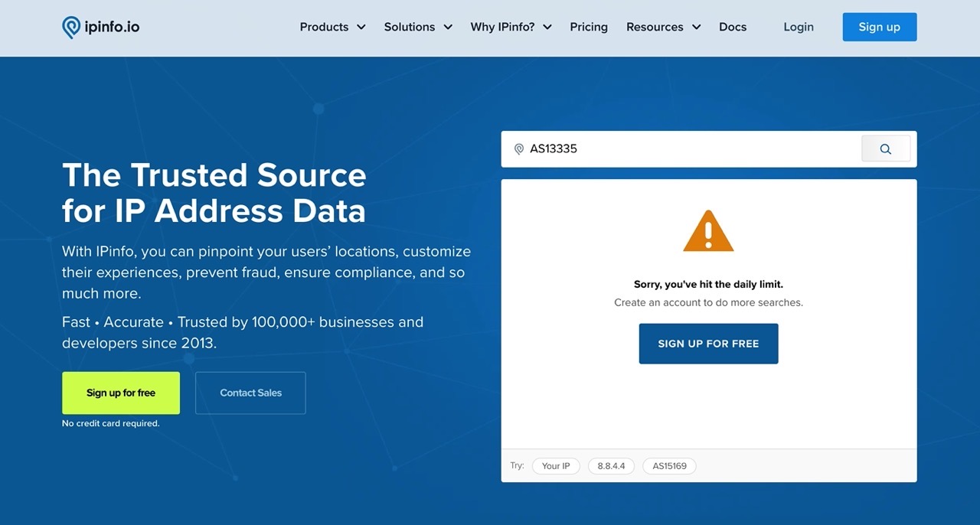
Task: Expand the Products dropdown chevron
Action: (x=361, y=27)
